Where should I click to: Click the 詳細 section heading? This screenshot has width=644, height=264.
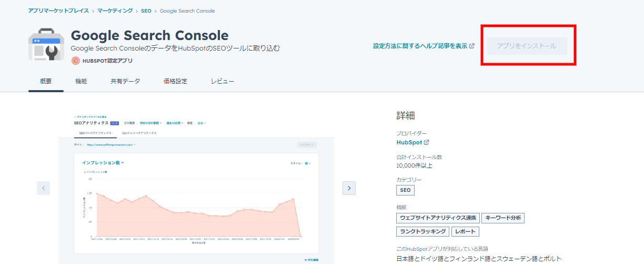point(406,116)
